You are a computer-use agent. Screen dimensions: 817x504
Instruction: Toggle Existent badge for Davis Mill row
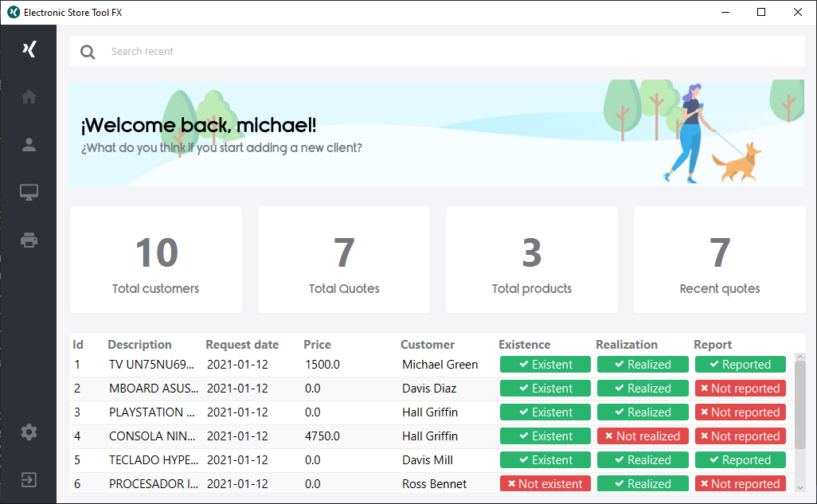(545, 460)
